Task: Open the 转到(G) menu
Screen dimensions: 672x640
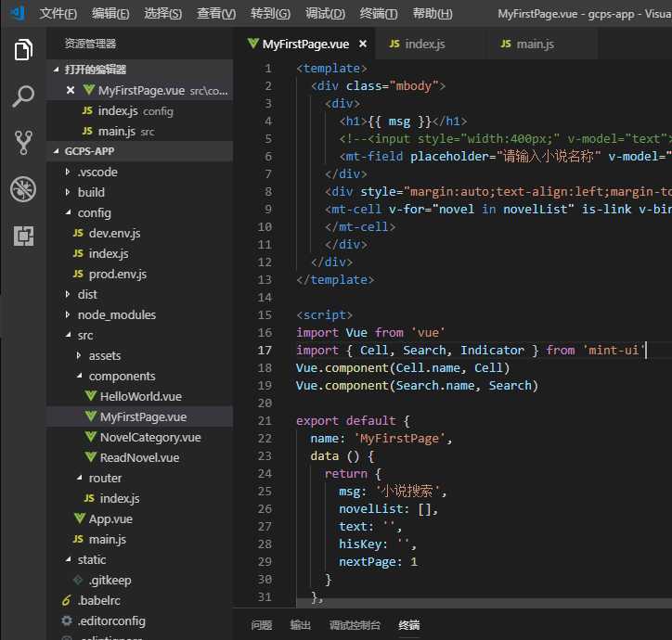Action: point(270,14)
